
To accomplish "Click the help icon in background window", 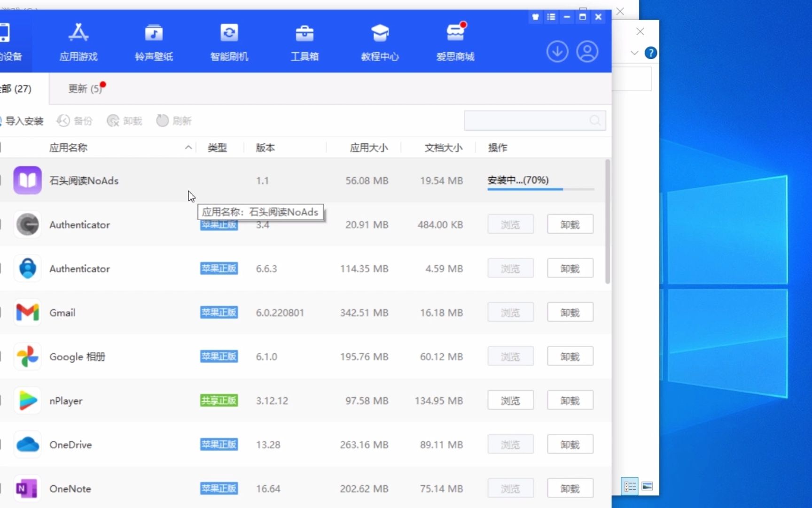I will (x=651, y=53).
